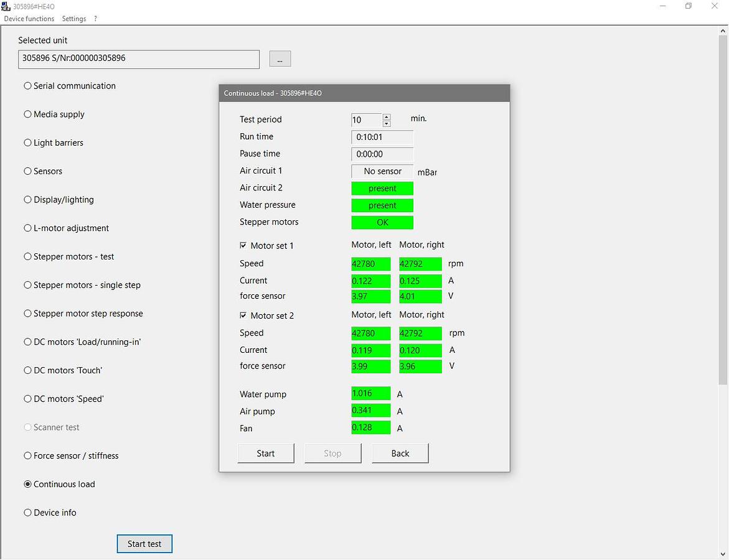Screen dimensions: 729x560
Task: Click the Start test button
Action: pyautogui.click(x=144, y=544)
